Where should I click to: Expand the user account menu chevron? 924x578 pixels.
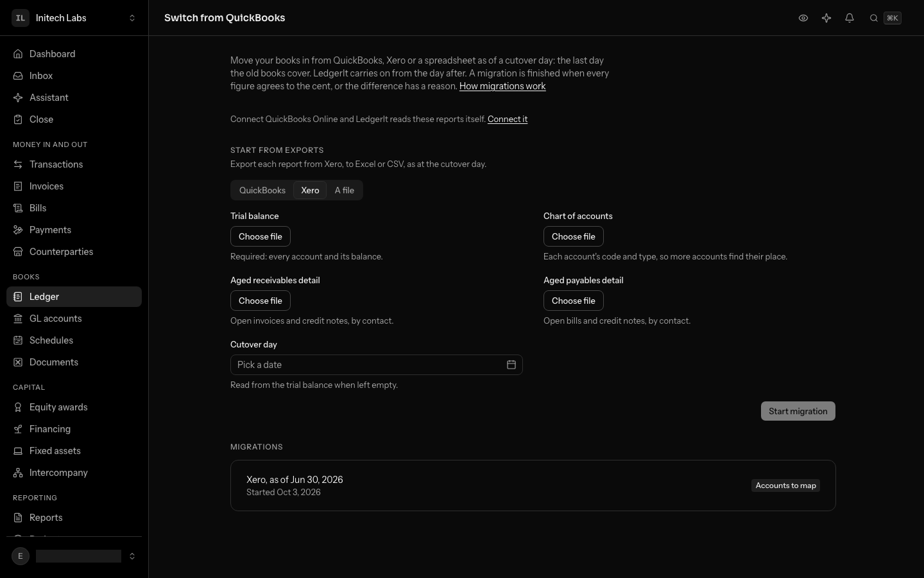click(x=132, y=556)
